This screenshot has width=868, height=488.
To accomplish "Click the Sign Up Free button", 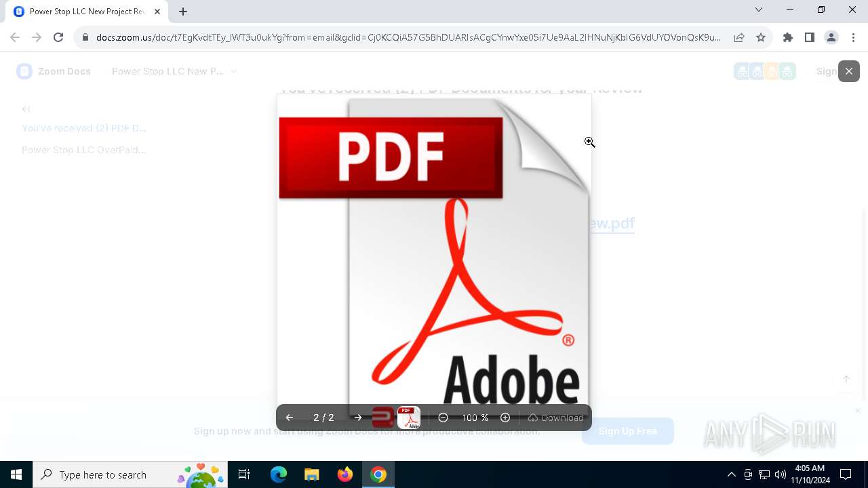I will pyautogui.click(x=627, y=431).
